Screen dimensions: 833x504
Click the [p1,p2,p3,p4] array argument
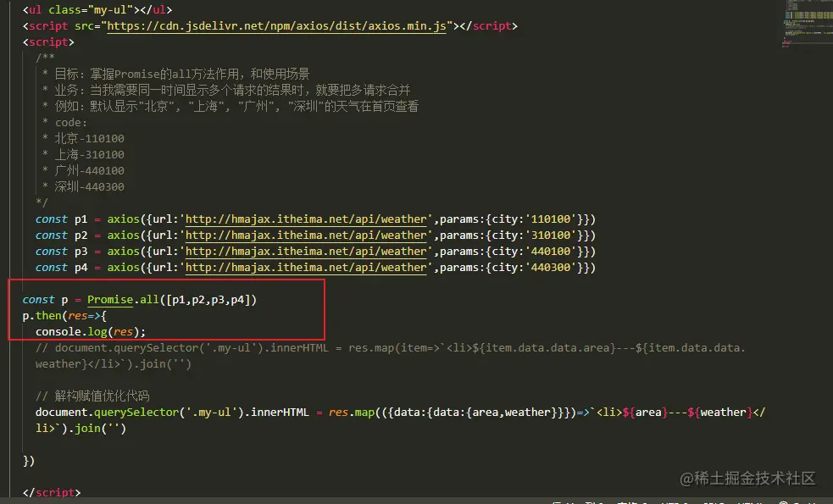[x=208, y=300]
